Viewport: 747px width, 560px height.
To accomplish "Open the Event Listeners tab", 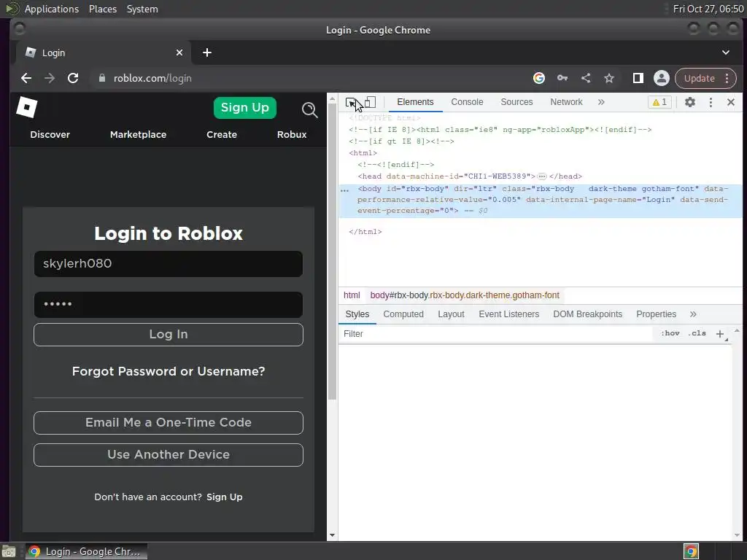I will tap(508, 314).
